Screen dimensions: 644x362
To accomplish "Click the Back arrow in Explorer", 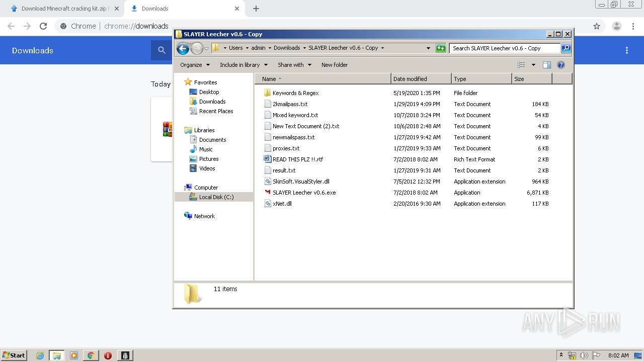I will click(183, 48).
